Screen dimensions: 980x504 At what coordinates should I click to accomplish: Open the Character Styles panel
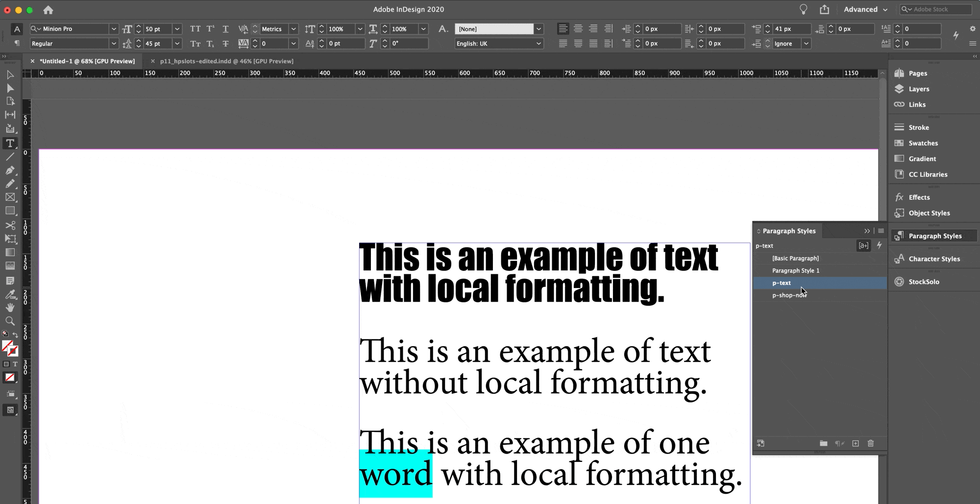click(934, 259)
